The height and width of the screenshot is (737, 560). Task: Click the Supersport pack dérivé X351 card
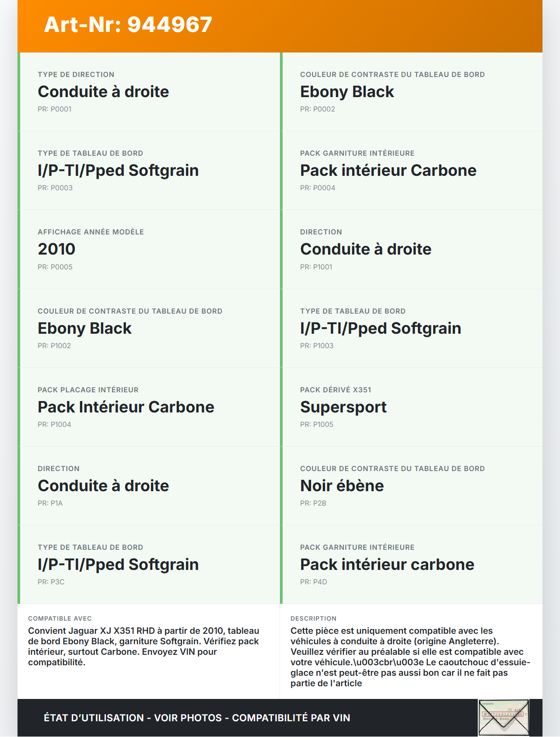[411, 407]
